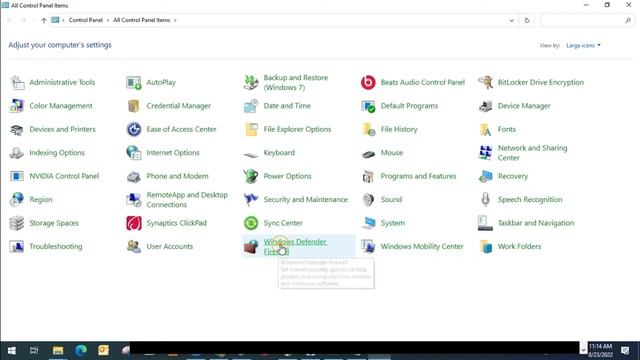Click the Region link
Screen dimensions: 640x360
coord(41,200)
